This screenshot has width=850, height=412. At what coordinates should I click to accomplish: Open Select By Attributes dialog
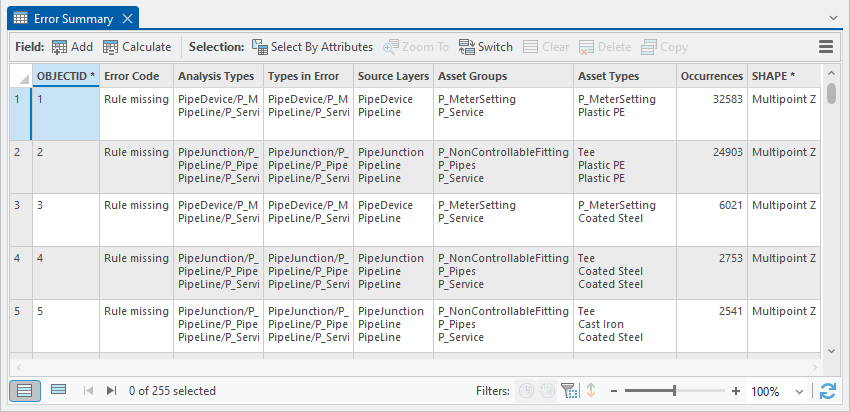[260, 47]
